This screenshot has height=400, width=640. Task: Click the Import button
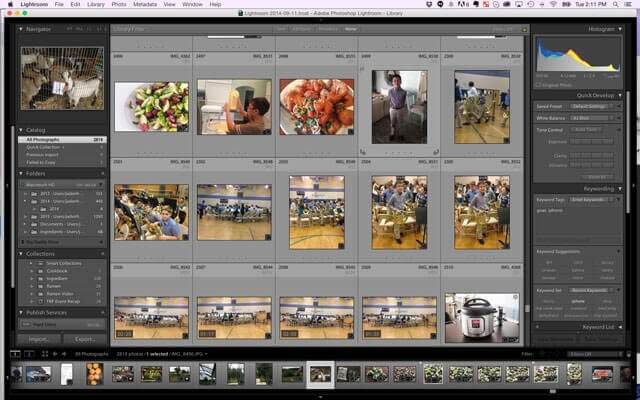click(x=39, y=339)
